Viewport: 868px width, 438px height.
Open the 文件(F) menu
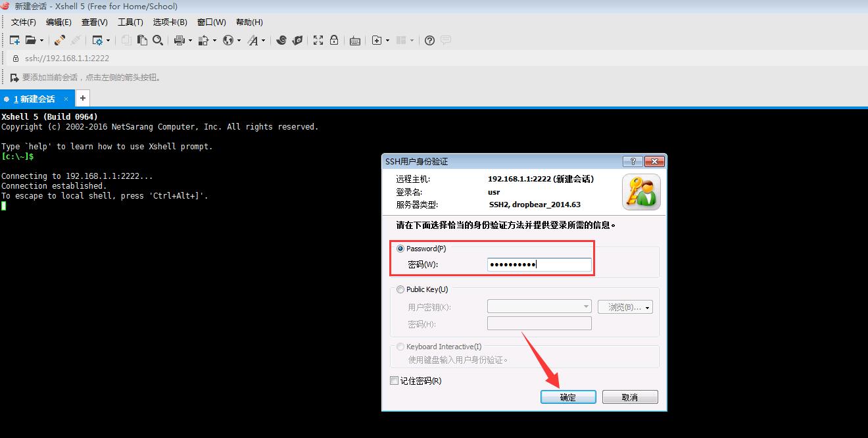coord(24,22)
